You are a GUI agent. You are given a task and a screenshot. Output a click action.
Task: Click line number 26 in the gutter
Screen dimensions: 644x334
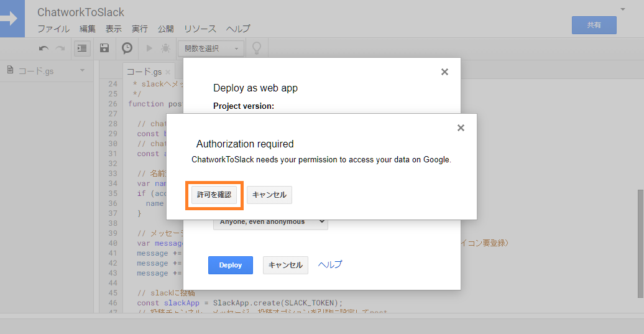click(113, 104)
